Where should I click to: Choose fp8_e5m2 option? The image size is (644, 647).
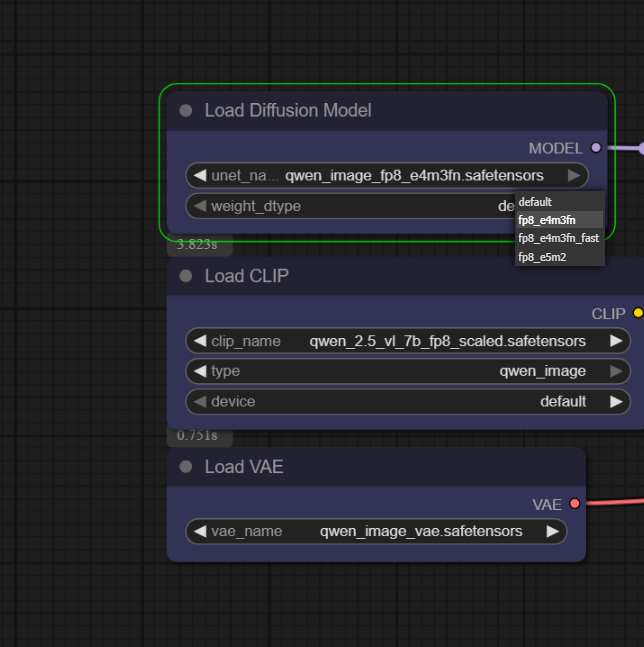click(x=560, y=257)
